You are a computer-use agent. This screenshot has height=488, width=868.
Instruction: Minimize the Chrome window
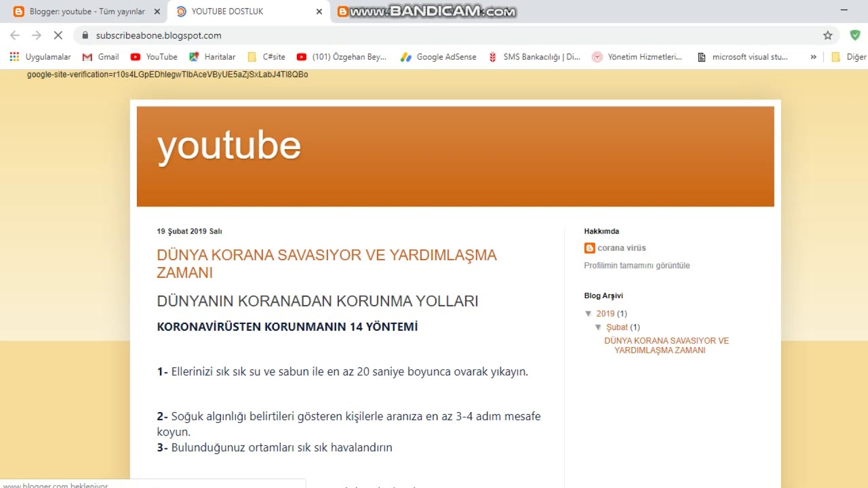click(844, 10)
